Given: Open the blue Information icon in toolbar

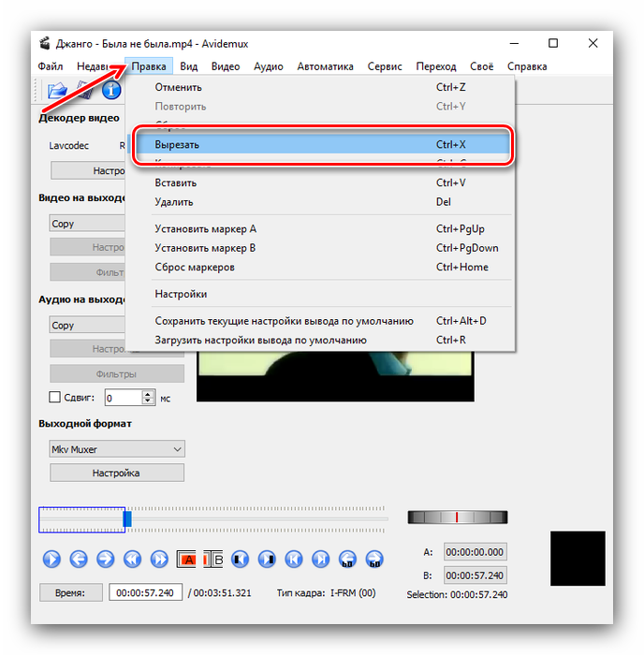Looking at the screenshot, I should [111, 90].
